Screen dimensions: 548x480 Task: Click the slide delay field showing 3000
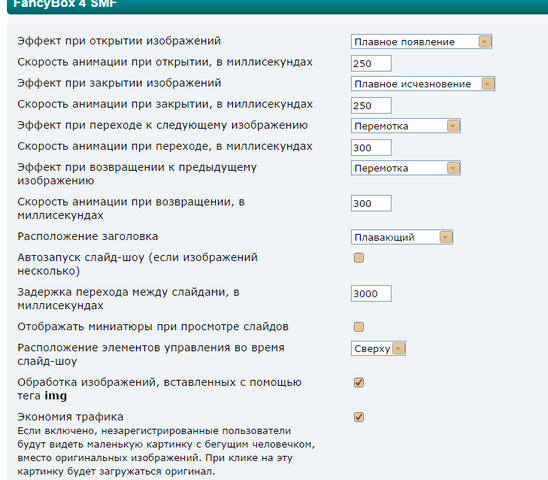click(371, 293)
